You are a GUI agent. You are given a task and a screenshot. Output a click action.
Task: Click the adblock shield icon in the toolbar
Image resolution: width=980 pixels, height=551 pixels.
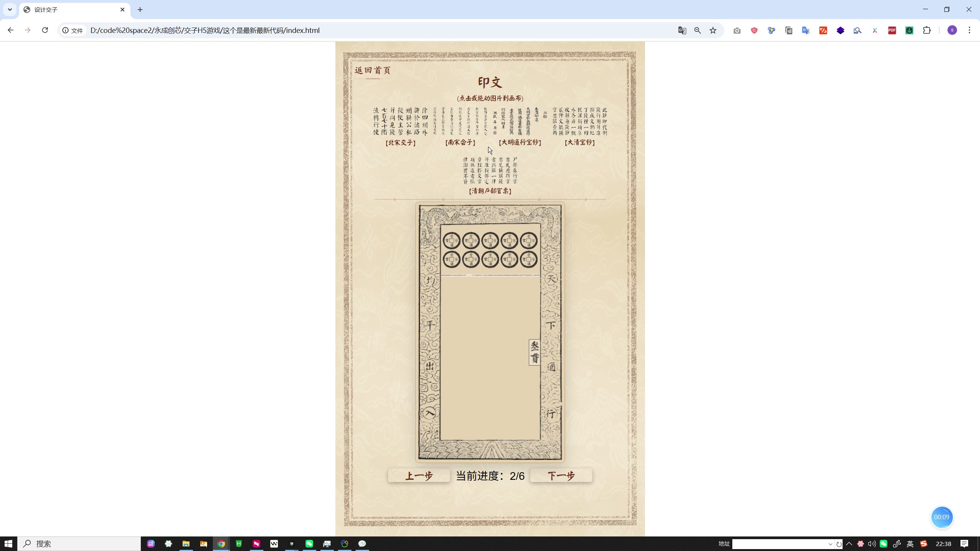click(753, 30)
